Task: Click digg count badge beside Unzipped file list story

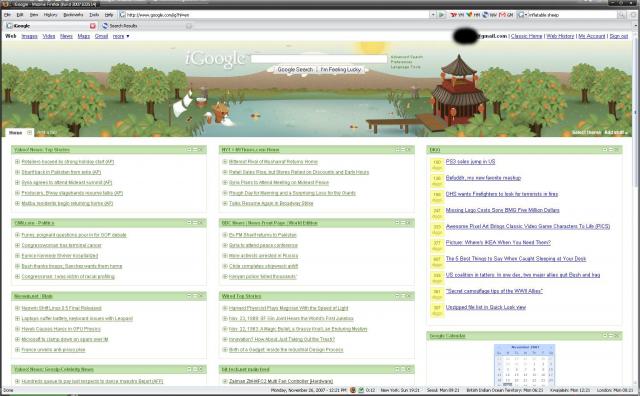Action: [437, 310]
